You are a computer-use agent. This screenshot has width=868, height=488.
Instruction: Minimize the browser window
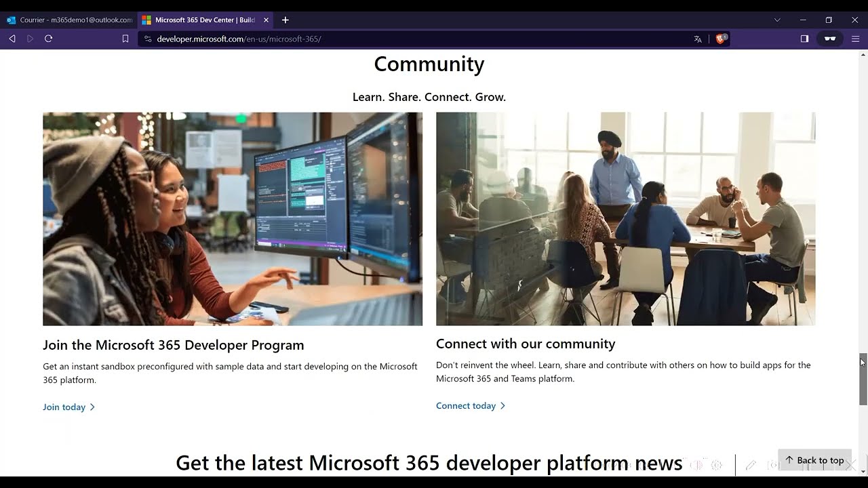coord(803,20)
